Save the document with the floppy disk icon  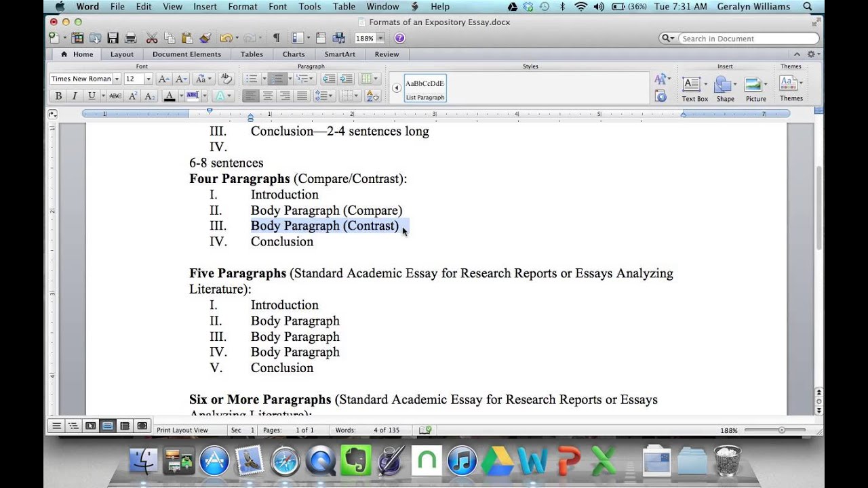point(113,38)
